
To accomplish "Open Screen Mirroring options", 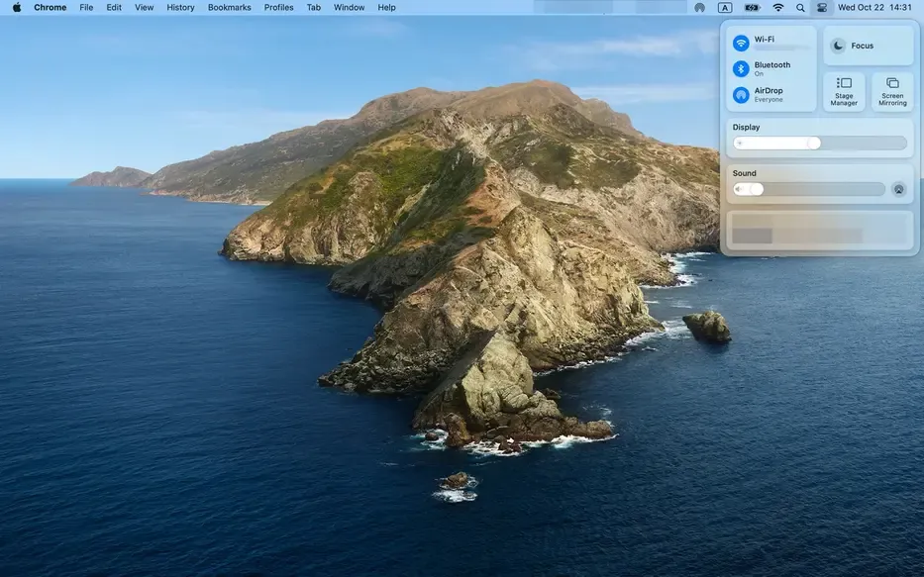I will point(892,92).
